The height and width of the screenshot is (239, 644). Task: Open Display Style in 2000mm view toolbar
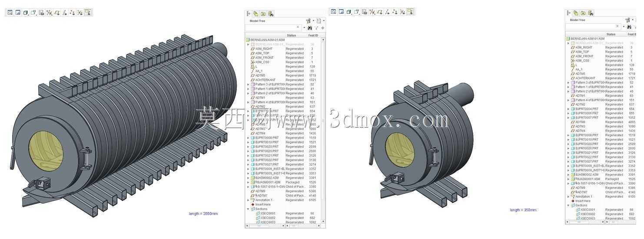[x=26, y=13]
